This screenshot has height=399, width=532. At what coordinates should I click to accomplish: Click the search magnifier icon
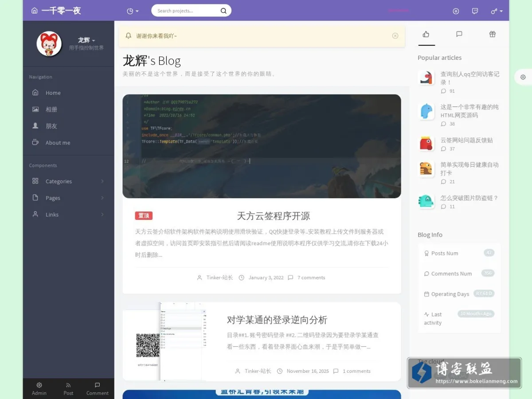[224, 11]
